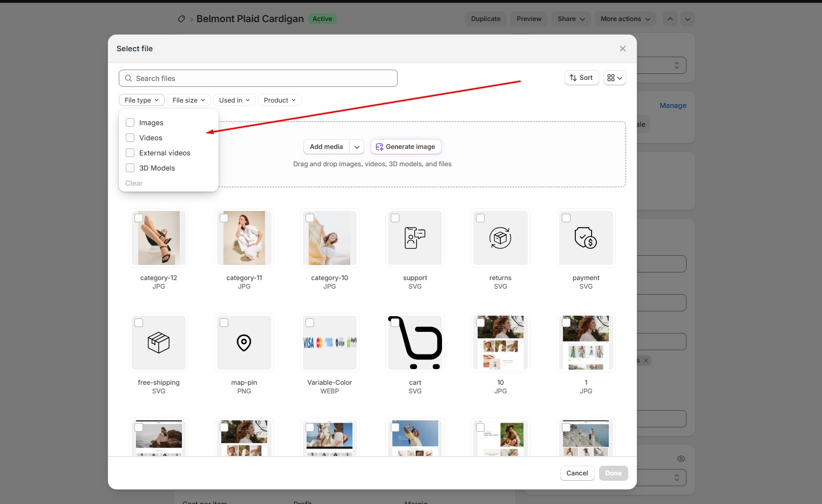Select the returns SVG icon file
The width and height of the screenshot is (822, 504).
point(500,238)
